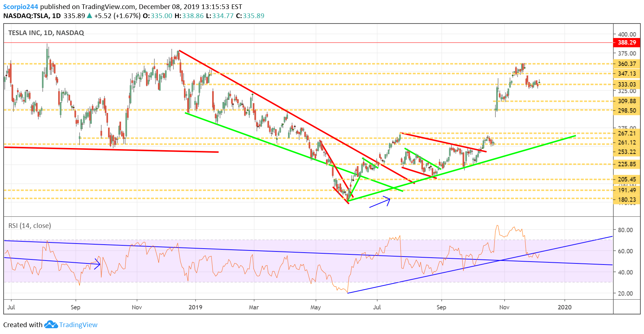Select the 225.85 price level label
644x334 pixels.
627,164
